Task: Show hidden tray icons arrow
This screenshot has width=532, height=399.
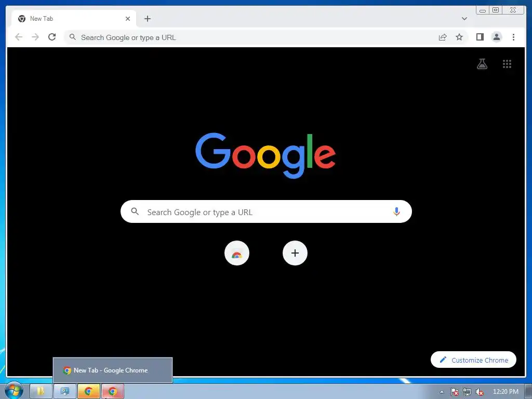Action: [442, 392]
